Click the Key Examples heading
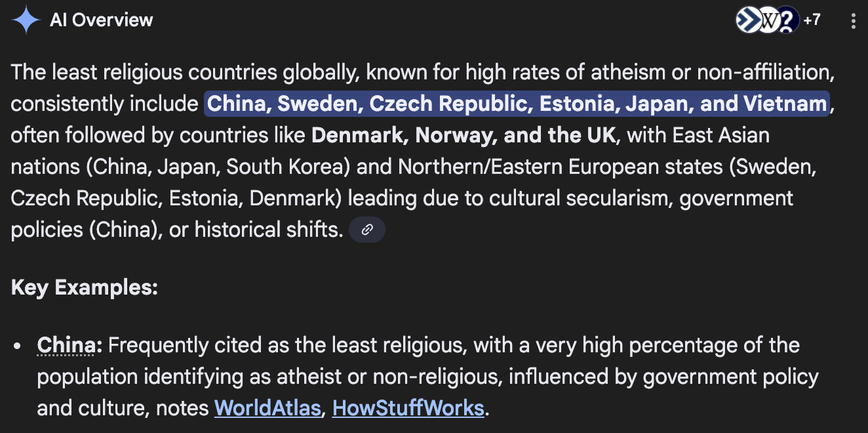 pyautogui.click(x=85, y=287)
